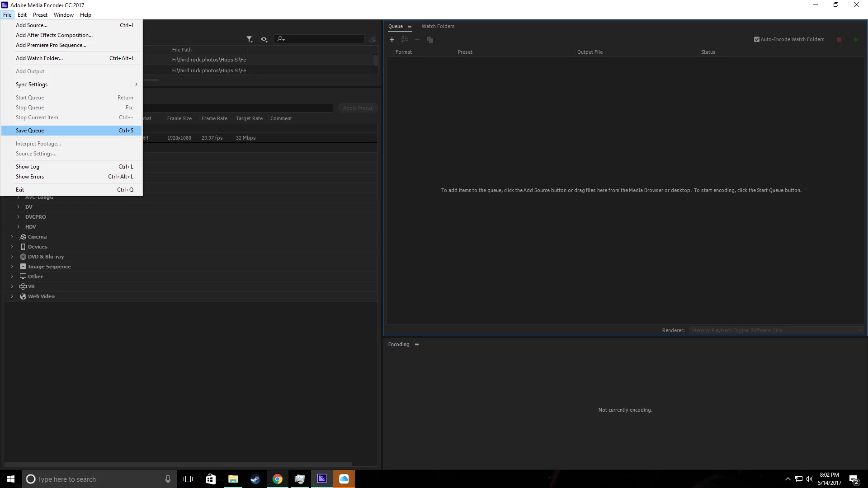
Task: Click the Duplicate icon in Queue toolbar
Action: click(x=430, y=40)
